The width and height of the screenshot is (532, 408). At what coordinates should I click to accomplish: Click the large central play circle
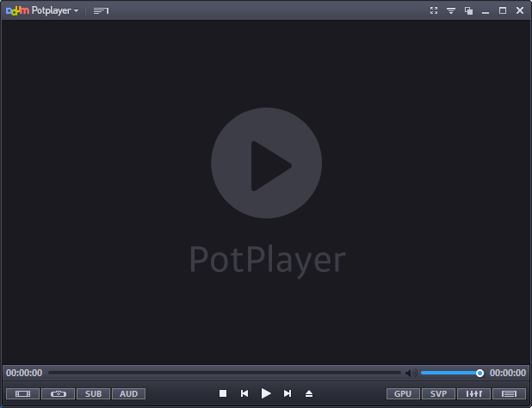point(266,164)
